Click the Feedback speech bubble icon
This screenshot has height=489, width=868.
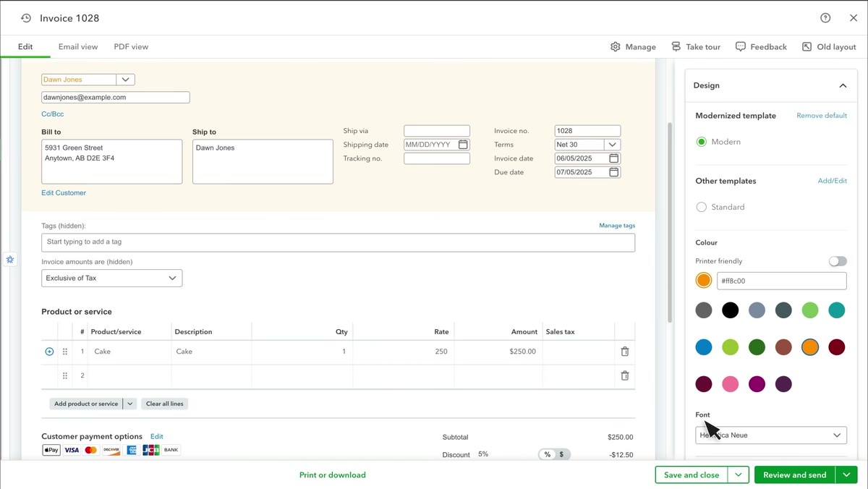[741, 46]
